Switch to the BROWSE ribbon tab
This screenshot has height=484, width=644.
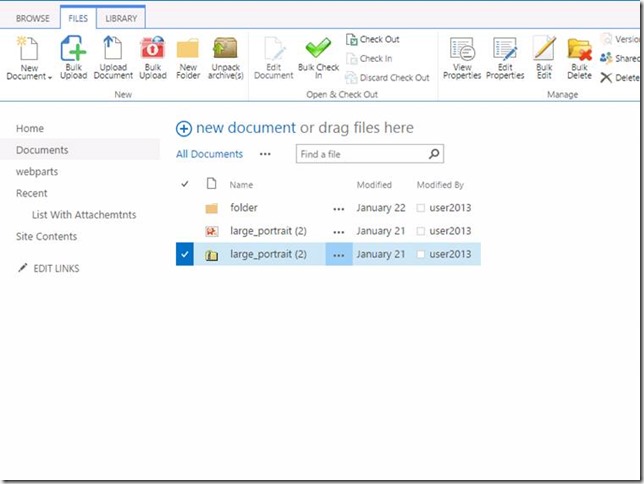point(32,18)
